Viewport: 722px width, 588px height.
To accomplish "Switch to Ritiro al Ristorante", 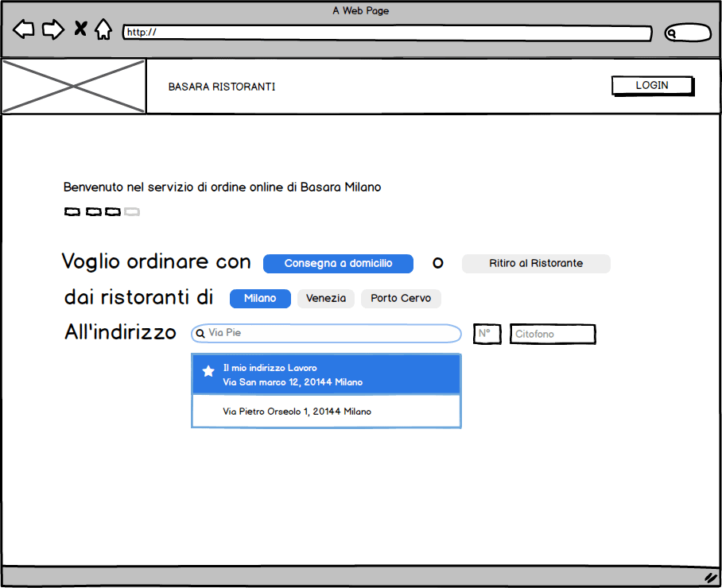I will click(x=536, y=264).
